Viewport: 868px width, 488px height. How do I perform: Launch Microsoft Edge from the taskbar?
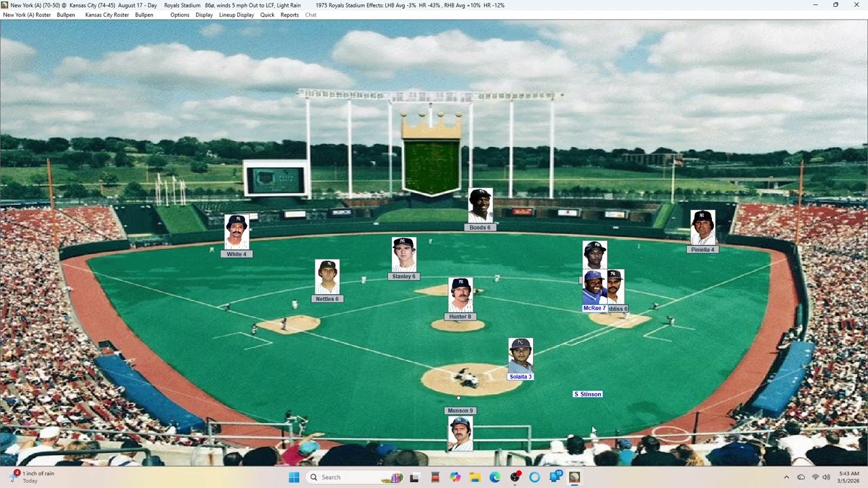coord(495,477)
